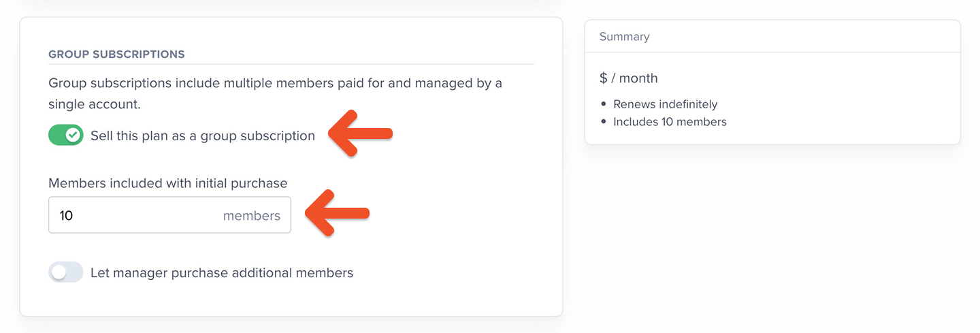Click the white knob of the off toggle
This screenshot has width=980, height=333.
59,272
